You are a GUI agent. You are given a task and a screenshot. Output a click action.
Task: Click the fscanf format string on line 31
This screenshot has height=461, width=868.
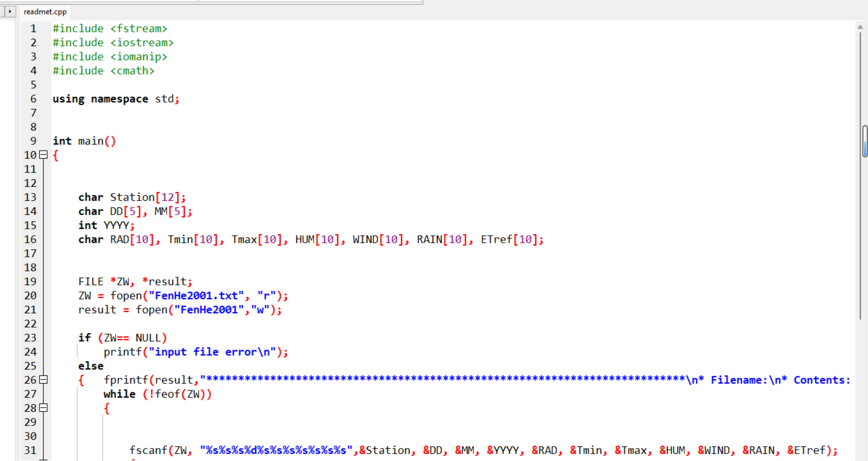(x=276, y=450)
